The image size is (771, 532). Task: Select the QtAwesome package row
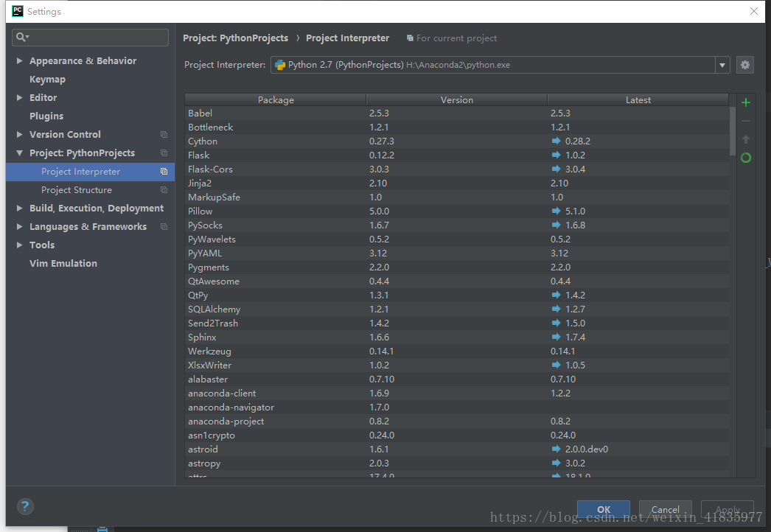(x=457, y=281)
